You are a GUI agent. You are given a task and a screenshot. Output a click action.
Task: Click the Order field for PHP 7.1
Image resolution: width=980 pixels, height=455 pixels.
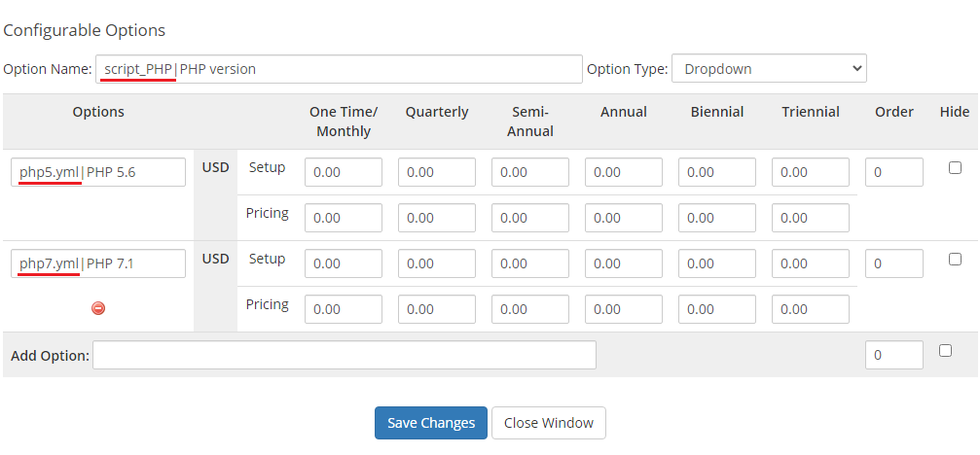tap(893, 263)
